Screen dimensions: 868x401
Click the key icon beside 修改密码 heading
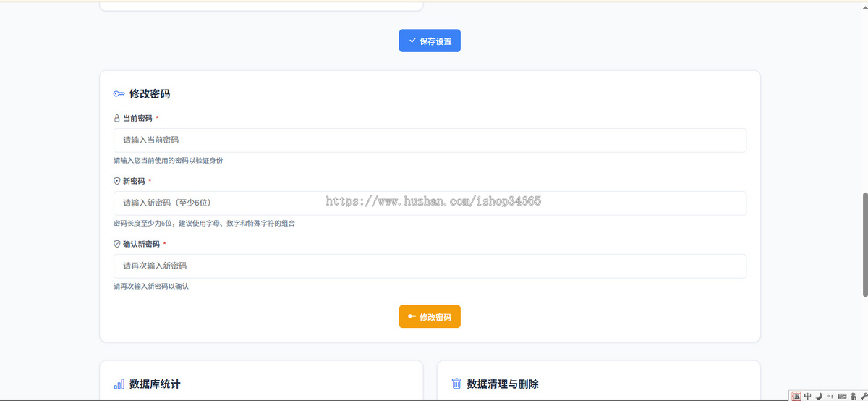point(119,94)
